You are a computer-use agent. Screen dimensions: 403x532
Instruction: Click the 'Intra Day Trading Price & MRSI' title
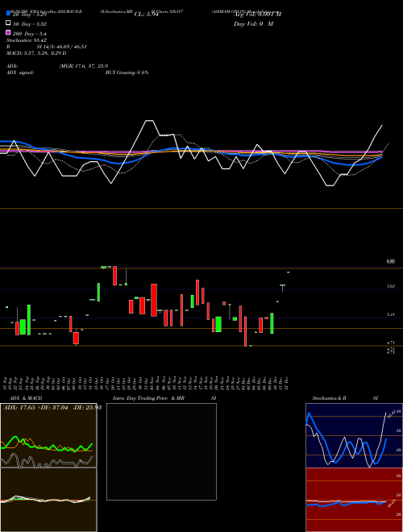[164, 398]
